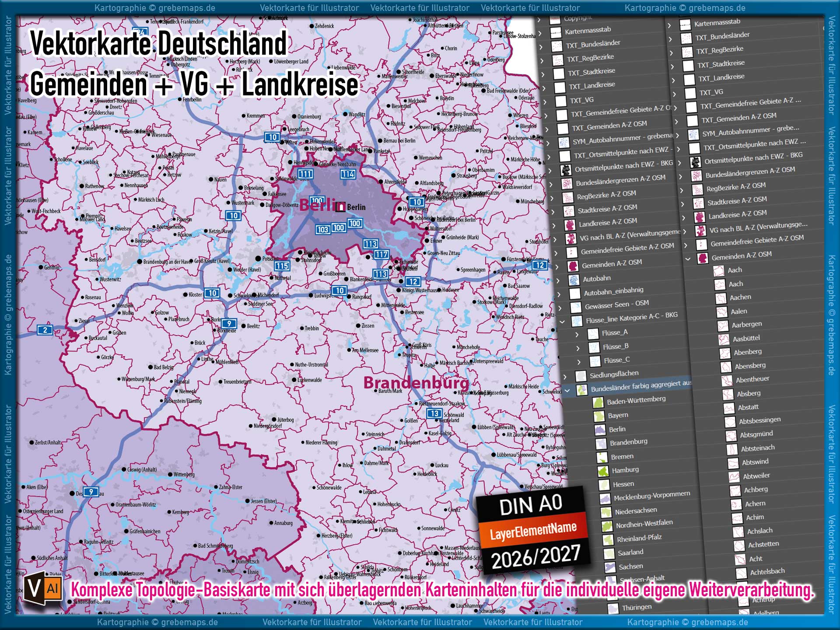
Task: Click the Siedlungsflächen layer thumbnail
Action: (x=581, y=376)
